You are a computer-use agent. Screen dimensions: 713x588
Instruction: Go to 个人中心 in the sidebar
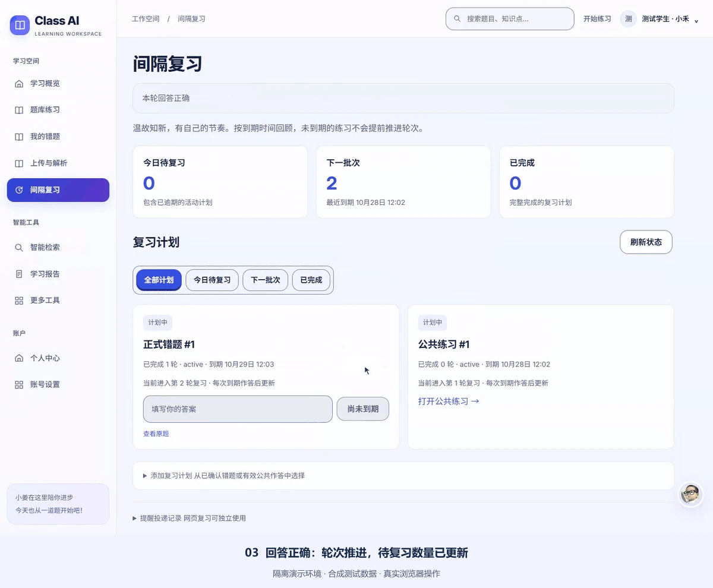(58, 358)
